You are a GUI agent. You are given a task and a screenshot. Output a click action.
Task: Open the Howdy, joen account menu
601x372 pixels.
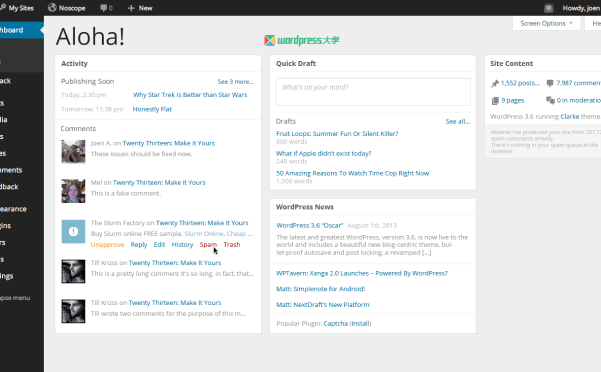(581, 8)
